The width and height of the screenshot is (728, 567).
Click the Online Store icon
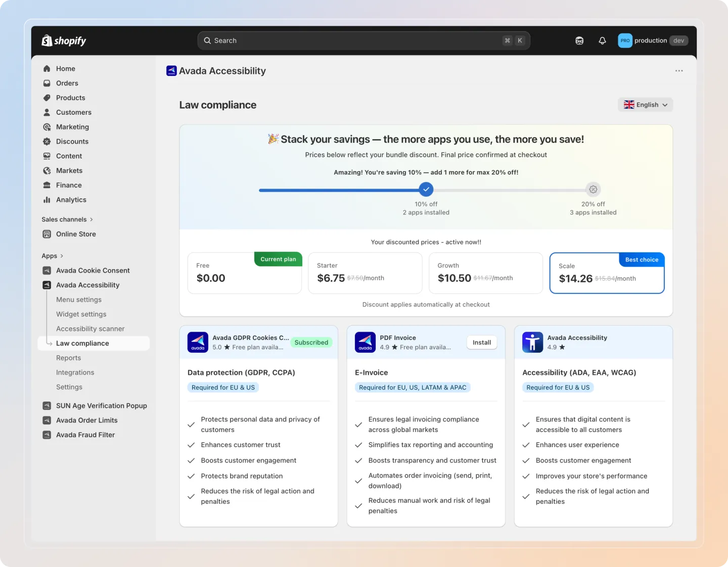pyautogui.click(x=47, y=234)
